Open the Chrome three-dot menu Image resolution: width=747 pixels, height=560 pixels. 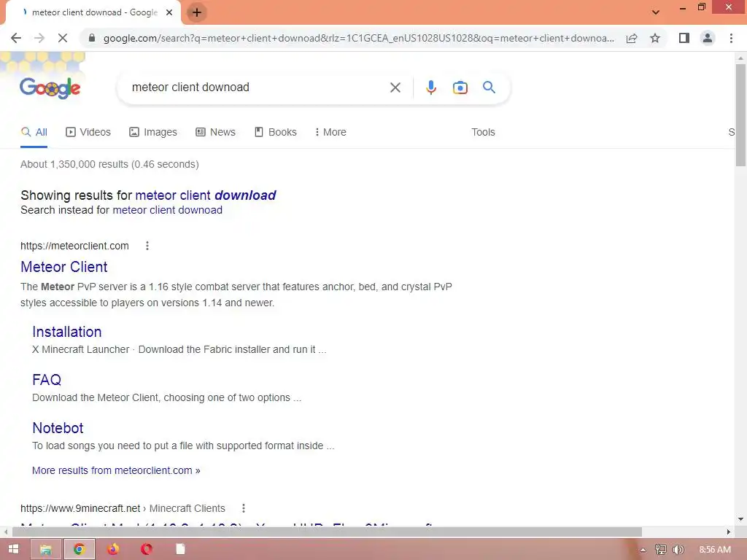pyautogui.click(x=731, y=38)
